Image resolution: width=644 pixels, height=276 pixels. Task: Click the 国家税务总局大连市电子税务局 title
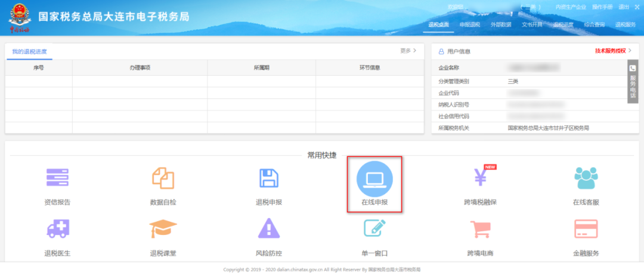coord(113,17)
